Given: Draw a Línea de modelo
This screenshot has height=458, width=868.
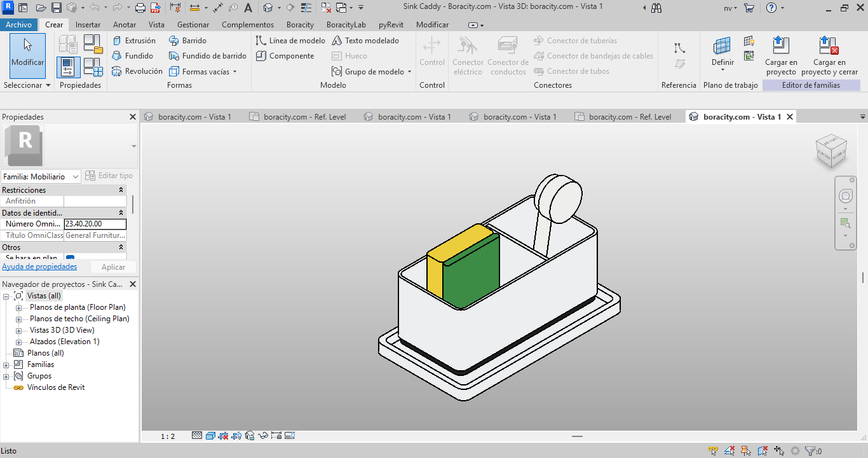Looking at the screenshot, I should 290,41.
